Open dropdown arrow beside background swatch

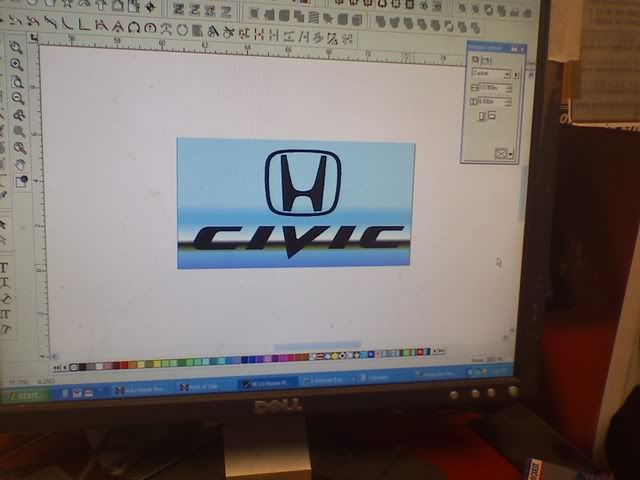click(510, 154)
